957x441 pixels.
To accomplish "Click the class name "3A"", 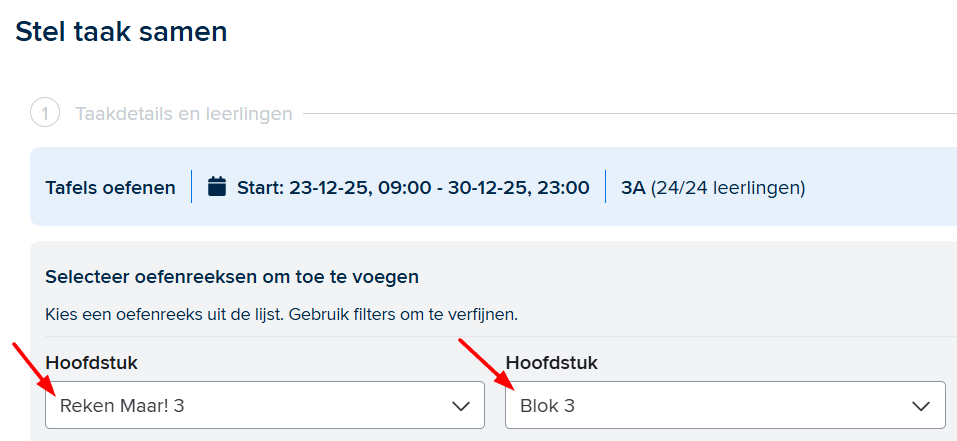I will click(633, 187).
